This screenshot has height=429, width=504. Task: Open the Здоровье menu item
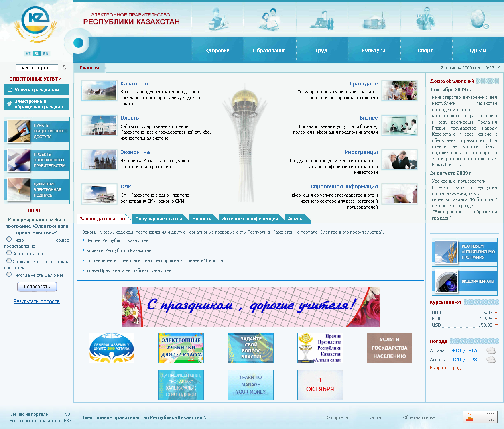(217, 50)
